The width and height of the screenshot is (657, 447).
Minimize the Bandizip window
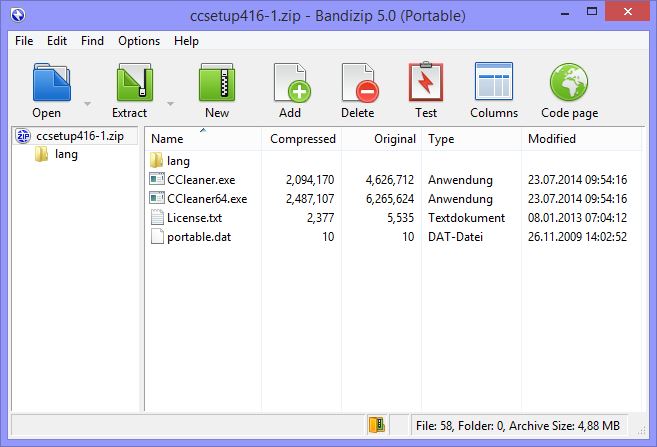coord(565,14)
